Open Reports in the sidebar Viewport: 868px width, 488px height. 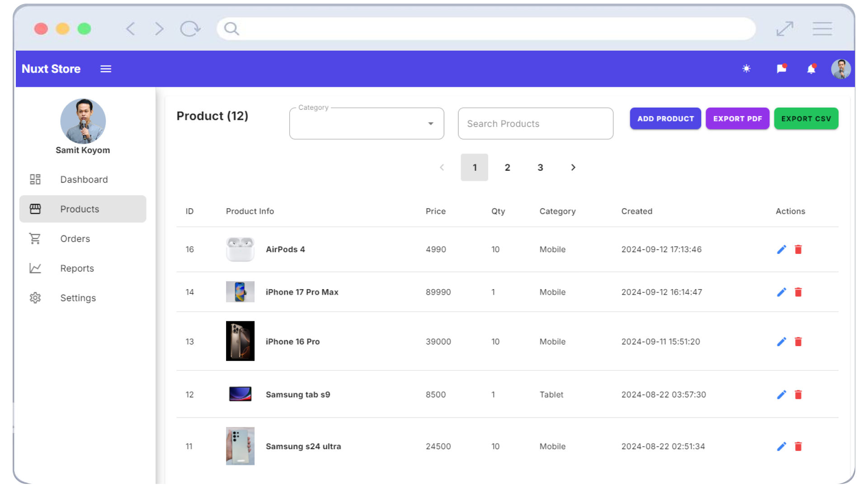[x=83, y=268]
